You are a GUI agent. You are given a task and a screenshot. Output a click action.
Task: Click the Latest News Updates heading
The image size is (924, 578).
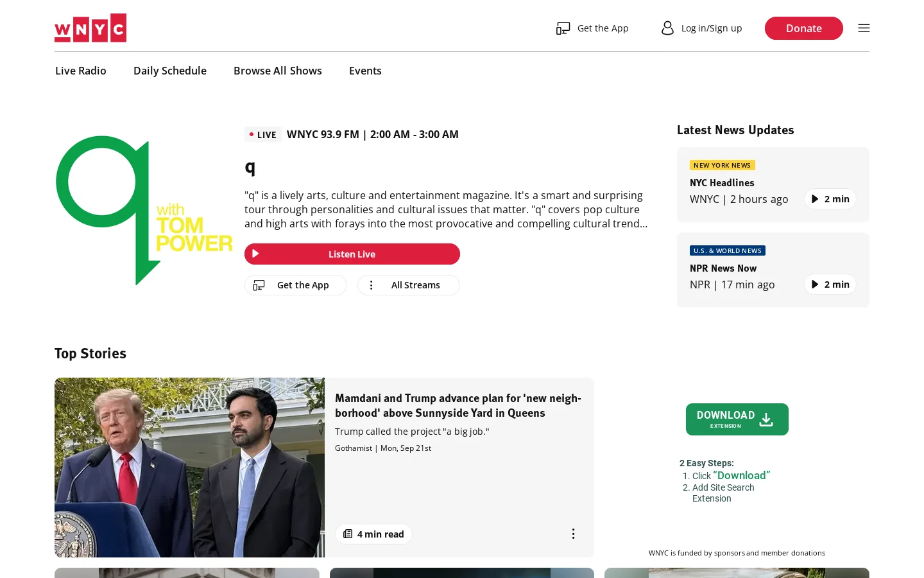pyautogui.click(x=735, y=130)
